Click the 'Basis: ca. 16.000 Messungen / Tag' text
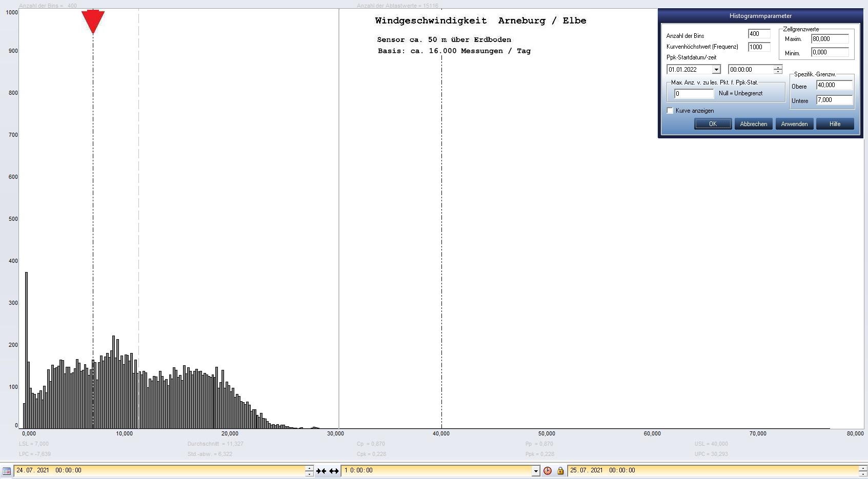Image resolution: width=868 pixels, height=479 pixels. click(454, 51)
